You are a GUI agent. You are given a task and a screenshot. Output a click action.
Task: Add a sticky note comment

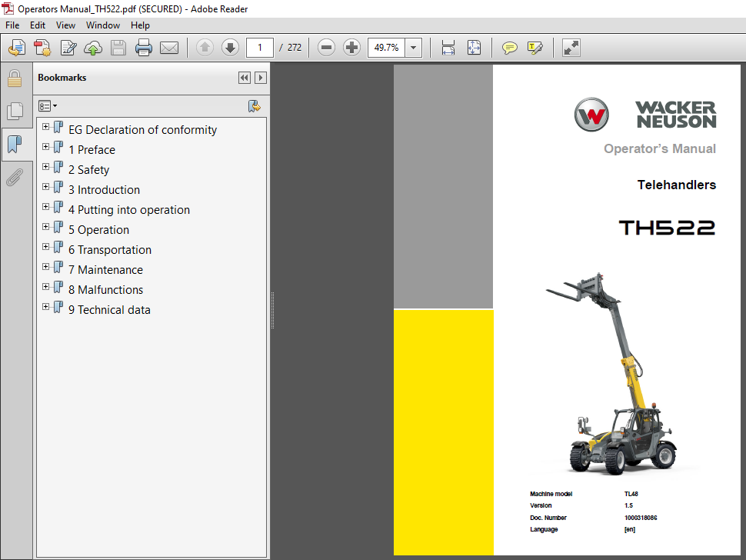[x=510, y=48]
